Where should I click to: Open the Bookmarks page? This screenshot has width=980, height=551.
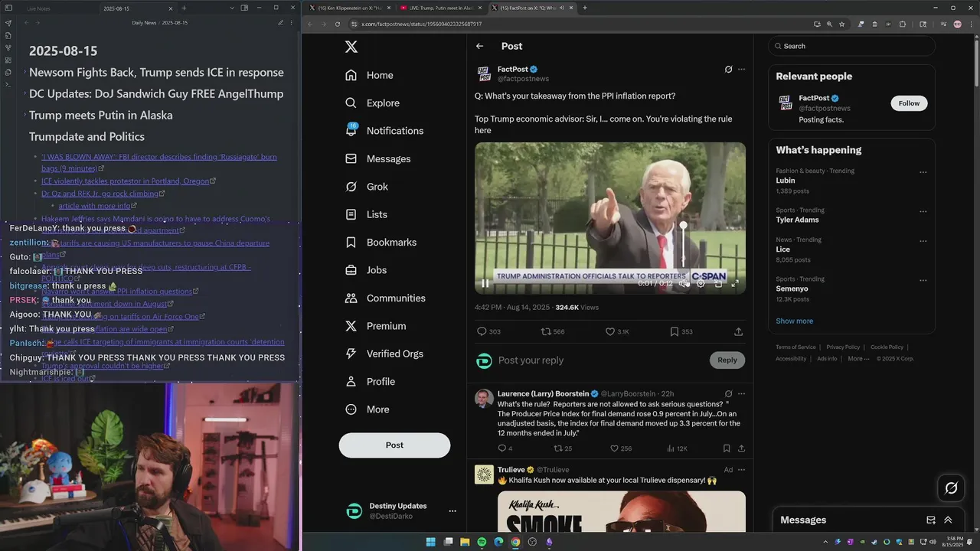coord(381,243)
